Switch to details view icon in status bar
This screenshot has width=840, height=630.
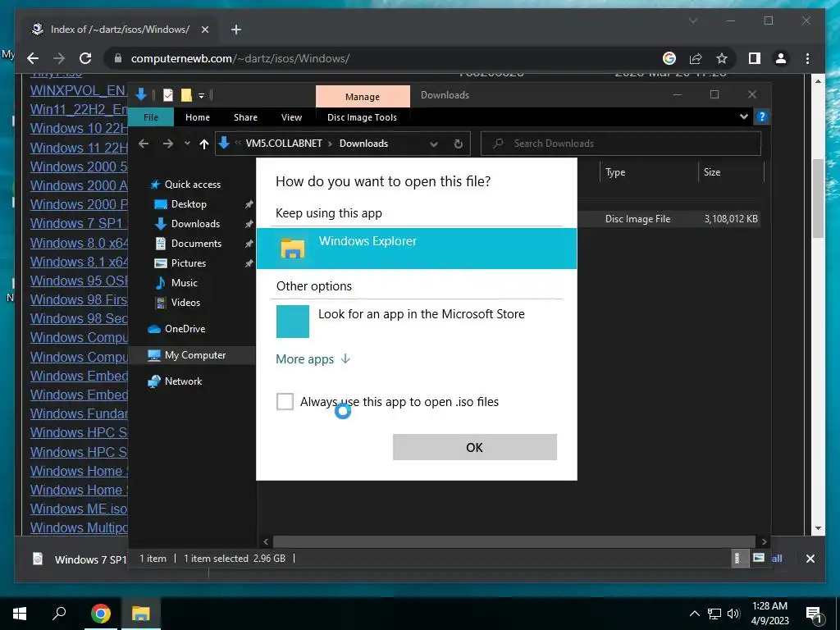pyautogui.click(x=737, y=558)
